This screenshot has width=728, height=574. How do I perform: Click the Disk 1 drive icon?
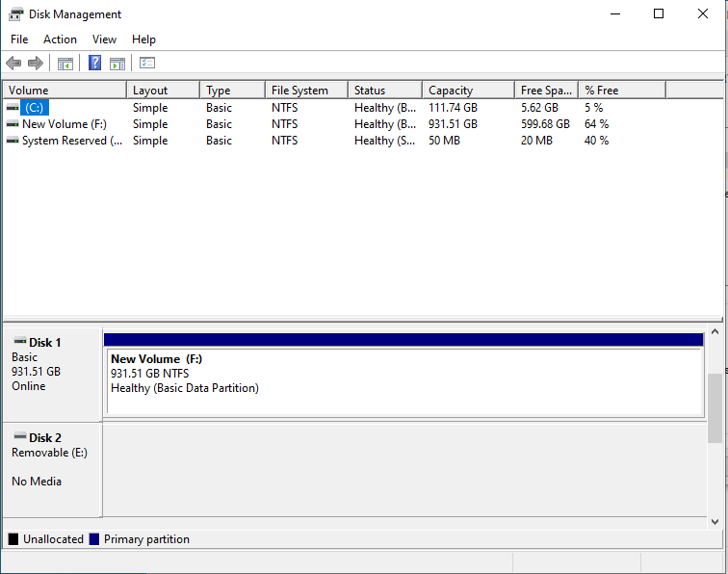click(19, 342)
